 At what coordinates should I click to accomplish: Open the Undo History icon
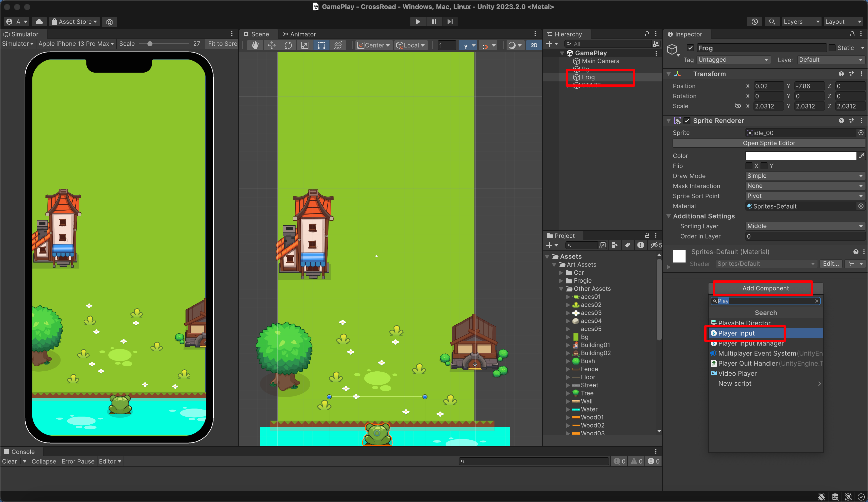click(x=754, y=22)
